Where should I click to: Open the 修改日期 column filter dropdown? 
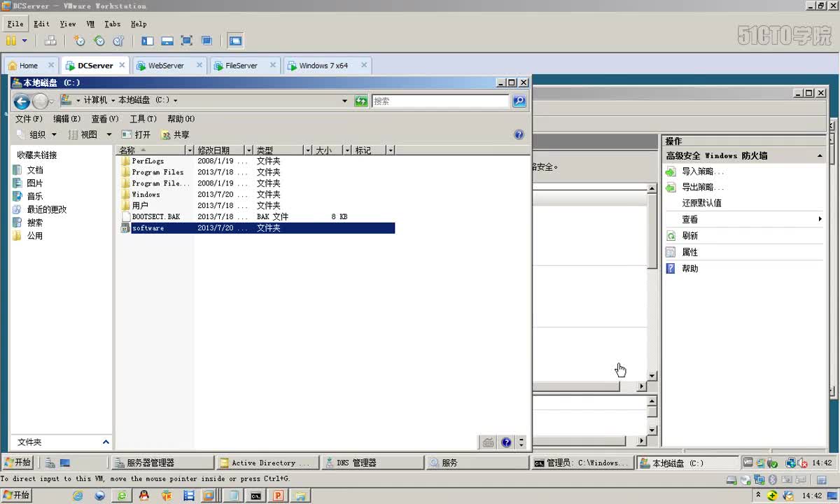coord(248,150)
